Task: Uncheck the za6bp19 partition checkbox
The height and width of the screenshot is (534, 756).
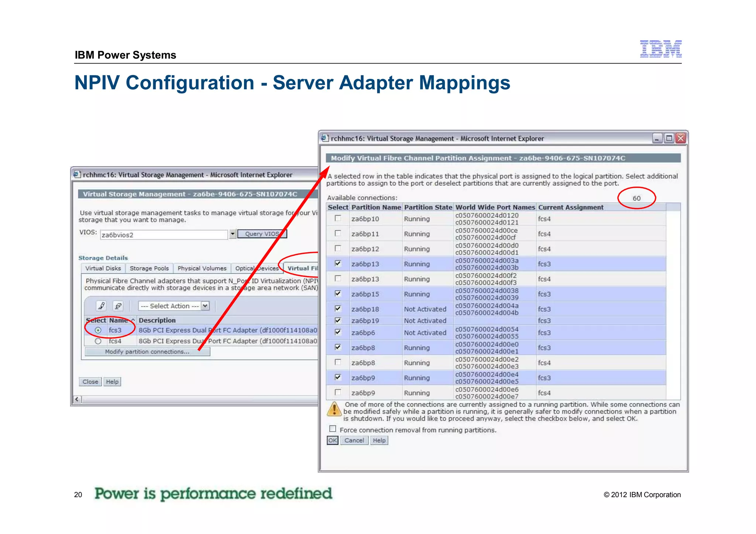Action: coord(338,320)
